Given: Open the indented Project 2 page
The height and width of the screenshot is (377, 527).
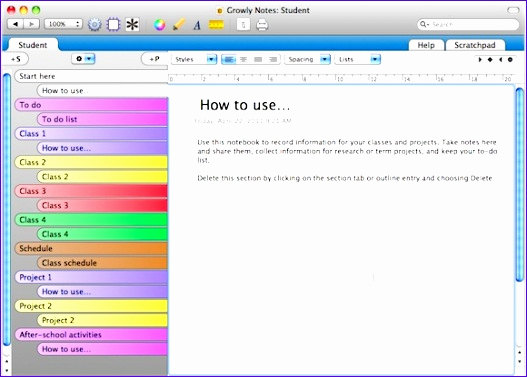Looking at the screenshot, I should click(102, 320).
